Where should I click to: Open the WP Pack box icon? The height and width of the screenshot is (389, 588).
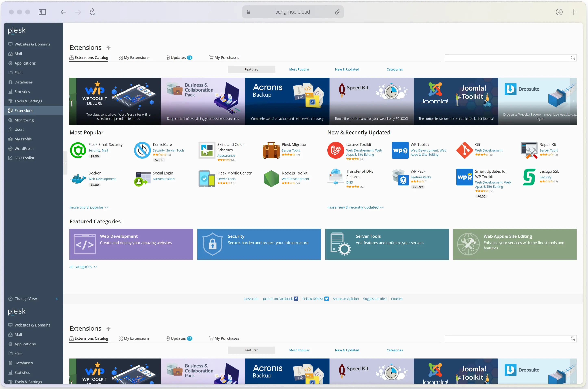[400, 177]
